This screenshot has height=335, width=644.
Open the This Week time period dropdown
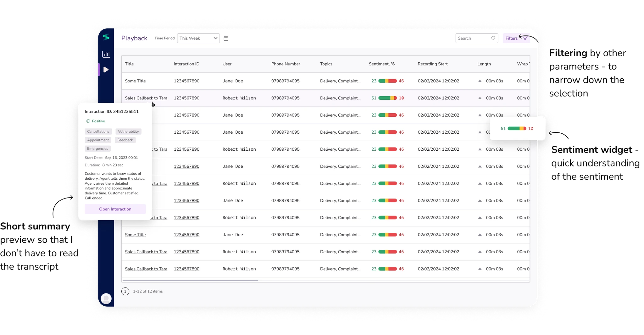(198, 38)
